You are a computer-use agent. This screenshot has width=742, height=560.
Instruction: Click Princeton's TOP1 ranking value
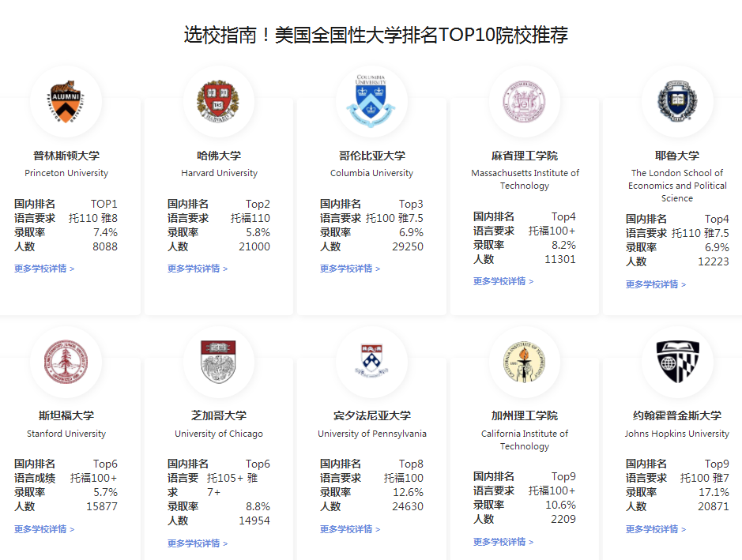click(x=104, y=204)
